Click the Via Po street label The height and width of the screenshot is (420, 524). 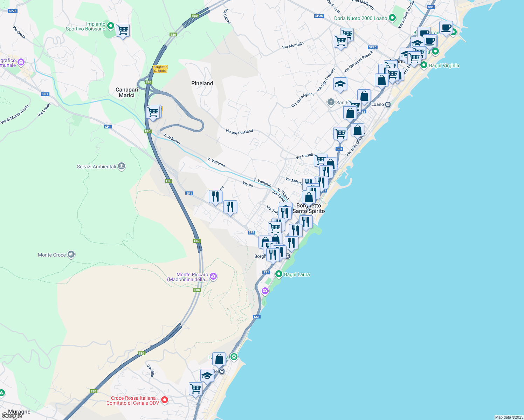click(x=248, y=184)
